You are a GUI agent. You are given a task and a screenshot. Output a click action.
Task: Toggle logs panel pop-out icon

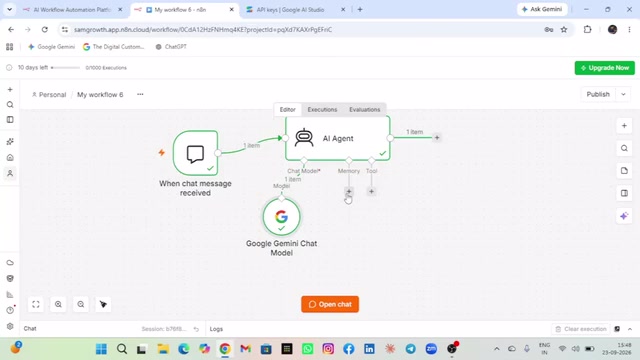pos(617,329)
